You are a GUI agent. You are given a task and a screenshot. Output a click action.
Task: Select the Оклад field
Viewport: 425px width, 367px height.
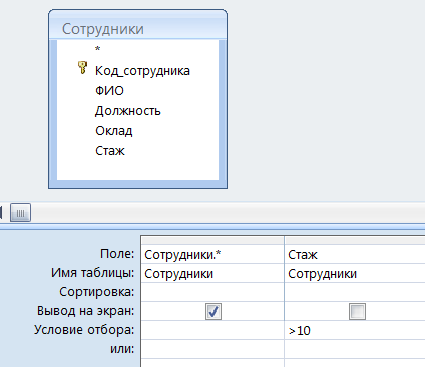tap(114, 131)
